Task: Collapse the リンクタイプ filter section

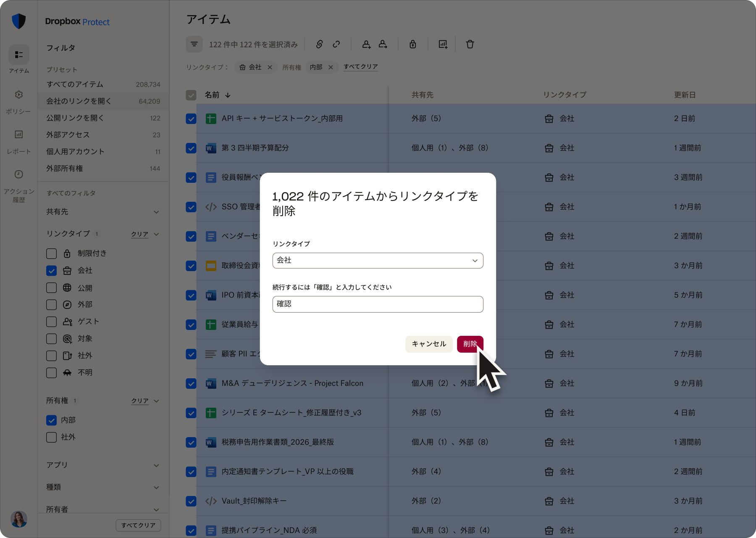Action: coord(156,234)
